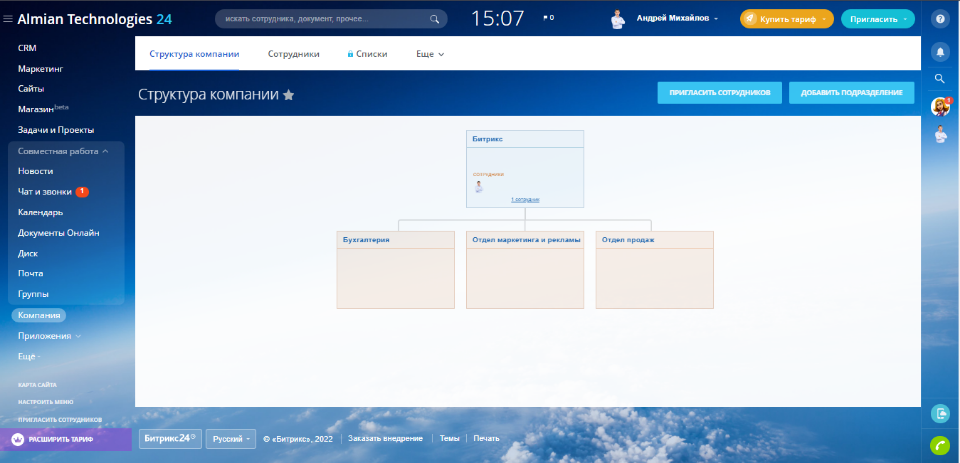Open Диск in left menu
This screenshot has width=960, height=463.
(28, 253)
